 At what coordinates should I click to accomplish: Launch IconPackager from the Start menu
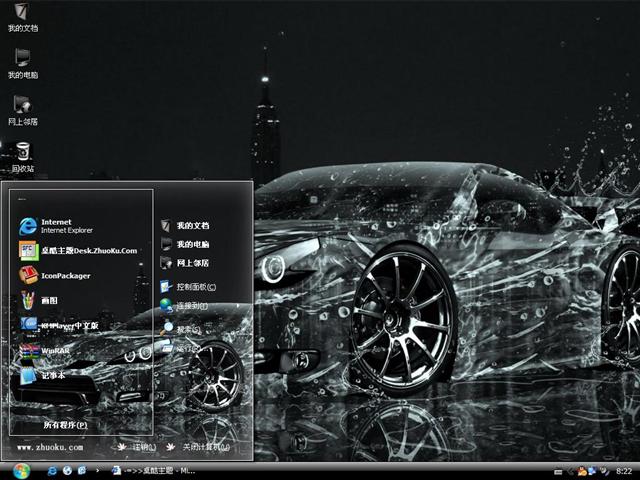tap(55, 276)
